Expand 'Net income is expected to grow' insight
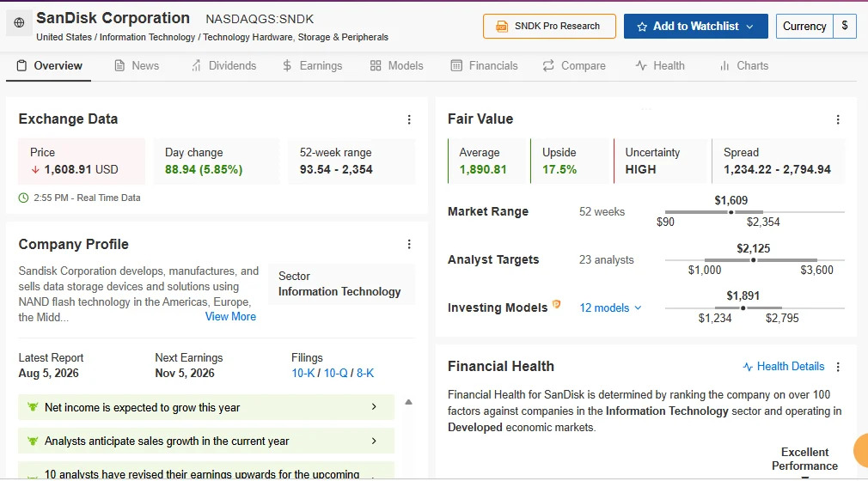Screen dimensions: 868x481 (206, 407)
